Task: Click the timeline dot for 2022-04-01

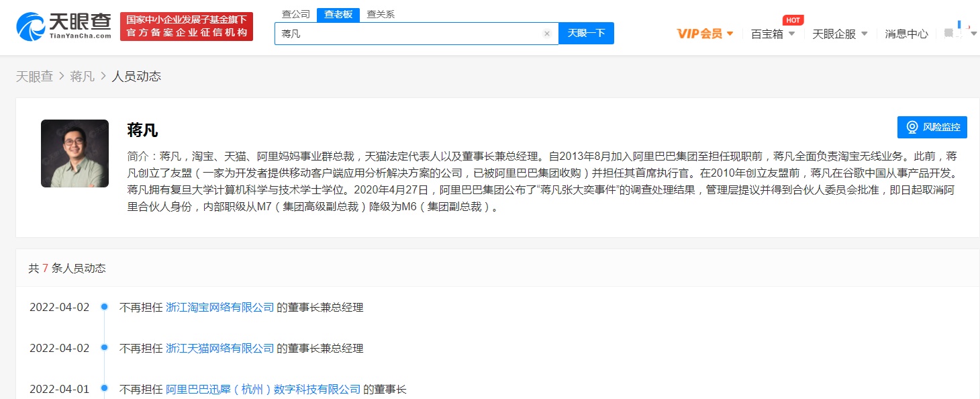Action: click(x=104, y=389)
